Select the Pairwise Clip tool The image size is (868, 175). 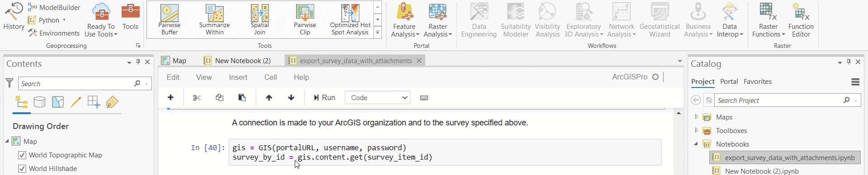[305, 19]
